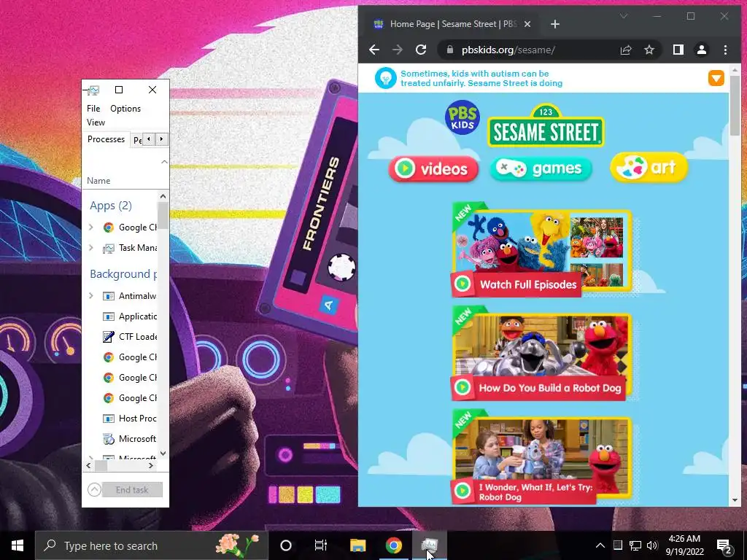Open Task View on taskbar
Screen dimensions: 747x560
click(321, 545)
